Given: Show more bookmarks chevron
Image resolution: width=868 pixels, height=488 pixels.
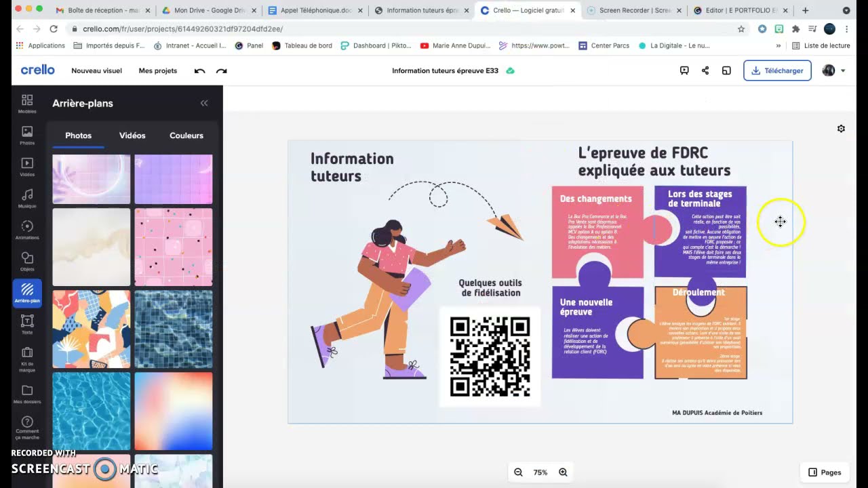Looking at the screenshot, I should click(778, 45).
